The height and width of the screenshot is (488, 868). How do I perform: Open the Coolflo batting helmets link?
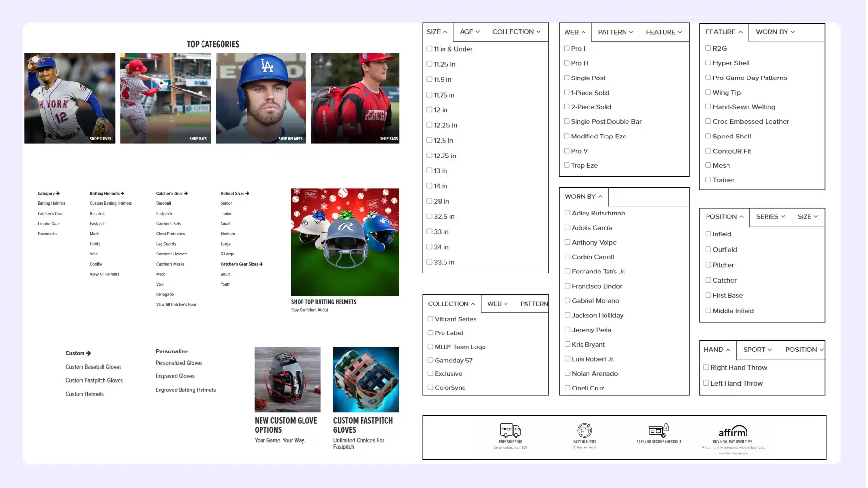[96, 264]
